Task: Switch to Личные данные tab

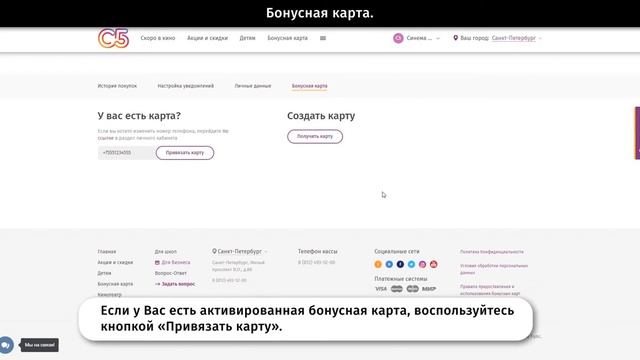Action: pos(253,86)
